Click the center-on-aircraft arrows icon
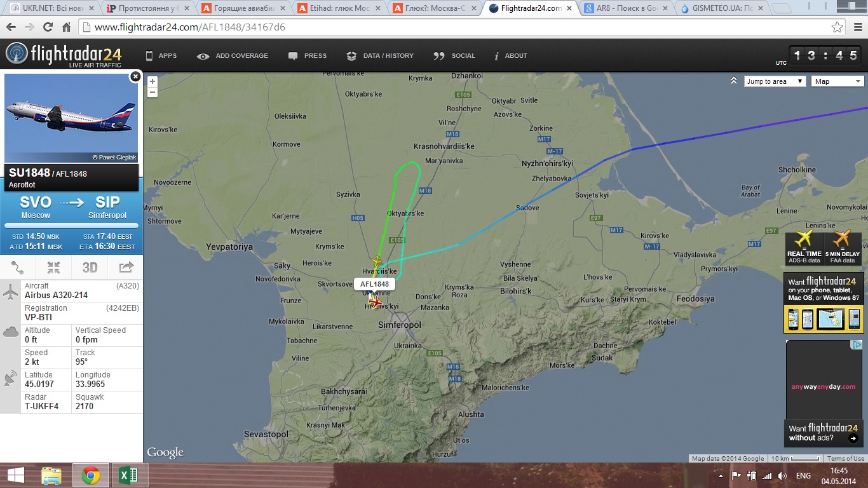 pos(53,268)
